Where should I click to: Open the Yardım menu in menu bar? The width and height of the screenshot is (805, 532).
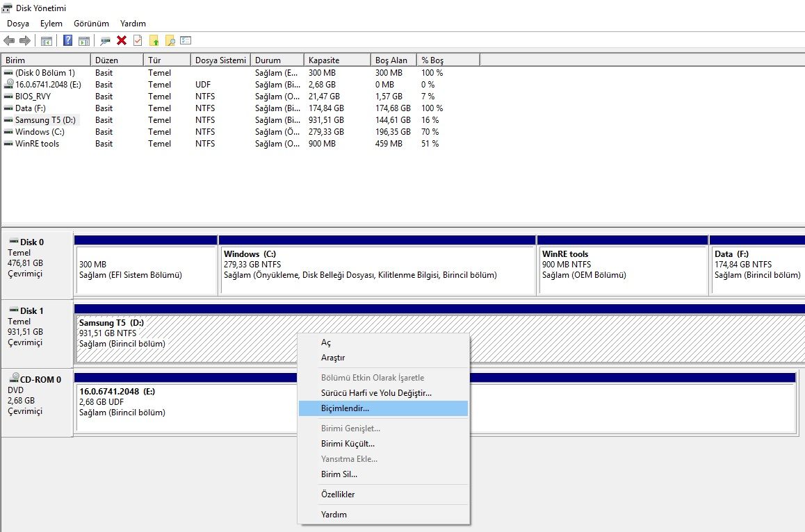coord(133,24)
